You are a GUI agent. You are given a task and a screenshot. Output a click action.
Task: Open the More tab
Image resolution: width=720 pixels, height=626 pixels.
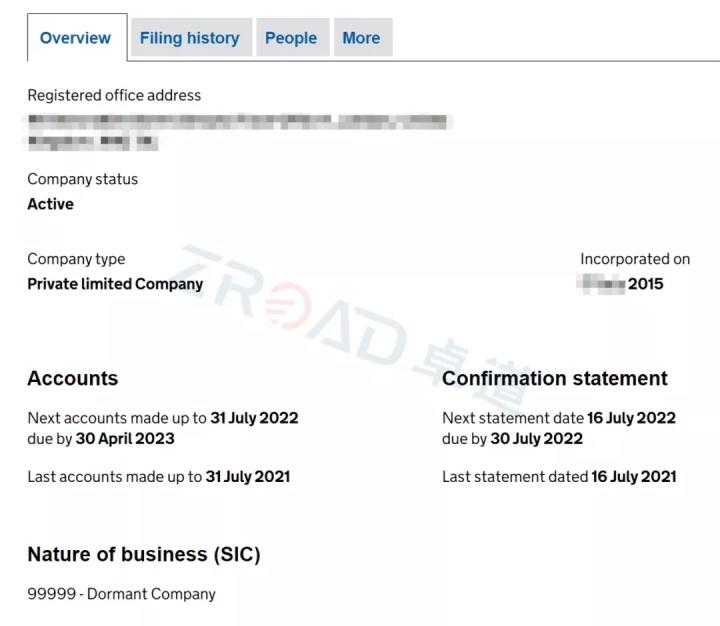tap(361, 38)
